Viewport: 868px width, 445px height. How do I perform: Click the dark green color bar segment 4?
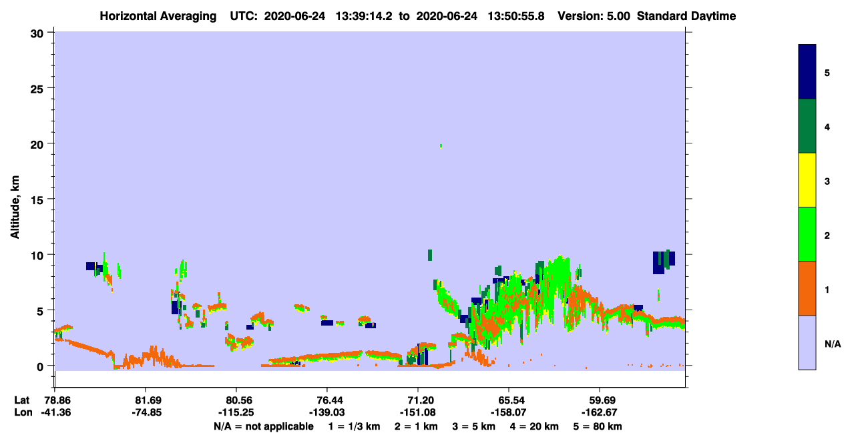(x=807, y=126)
